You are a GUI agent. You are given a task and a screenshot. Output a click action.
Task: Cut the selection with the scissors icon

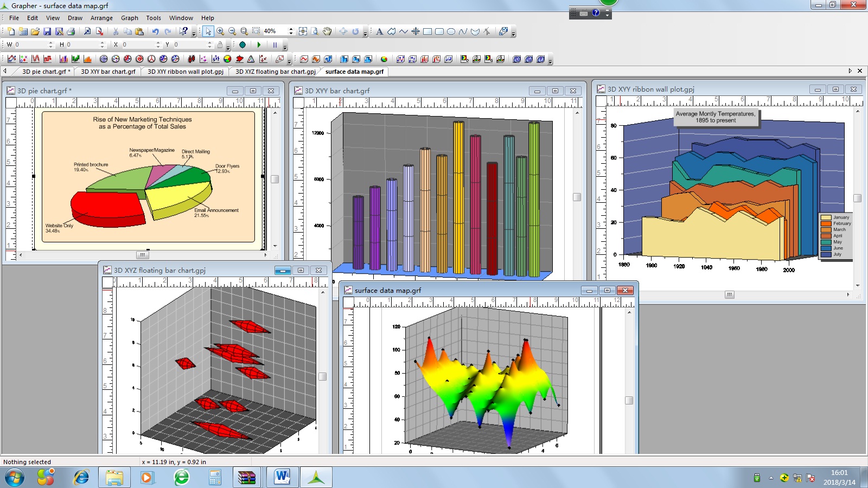116,31
